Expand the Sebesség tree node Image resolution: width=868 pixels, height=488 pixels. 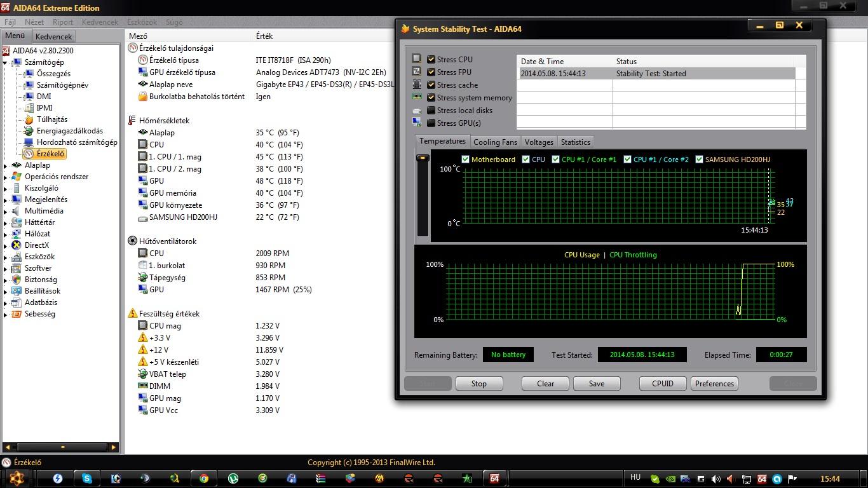click(x=6, y=314)
